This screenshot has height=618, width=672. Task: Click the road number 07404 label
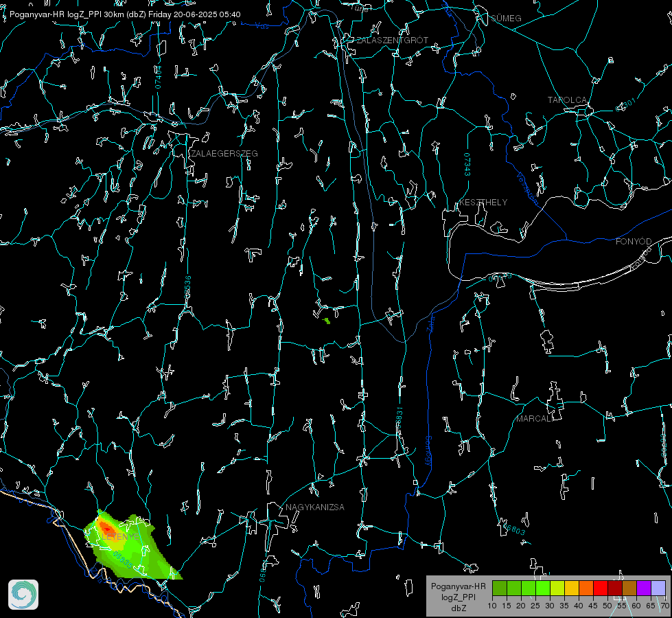[158, 77]
